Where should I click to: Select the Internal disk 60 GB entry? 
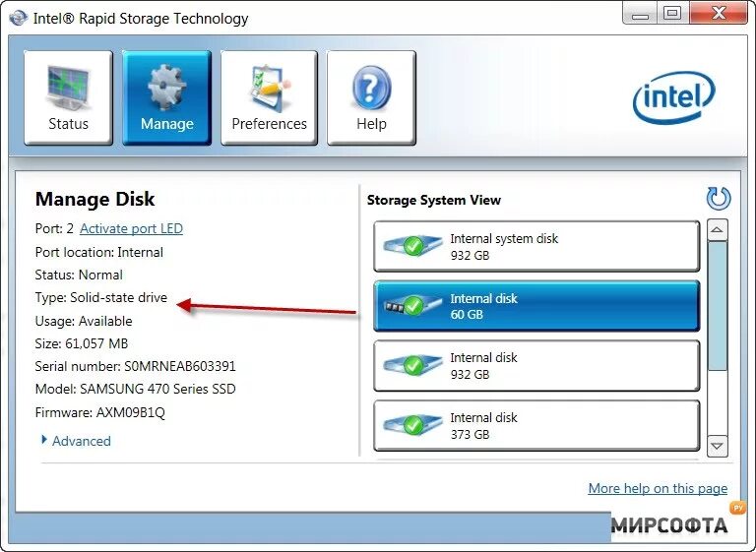pyautogui.click(x=536, y=306)
